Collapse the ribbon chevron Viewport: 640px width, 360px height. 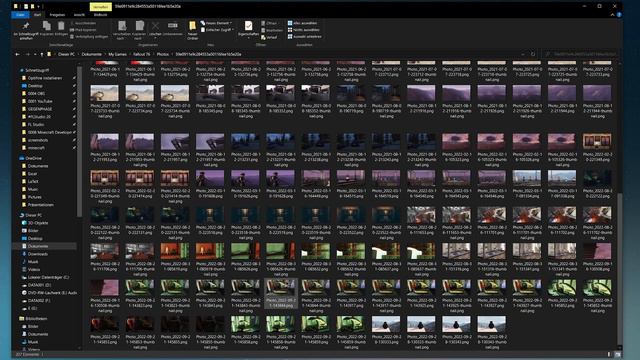(x=612, y=15)
